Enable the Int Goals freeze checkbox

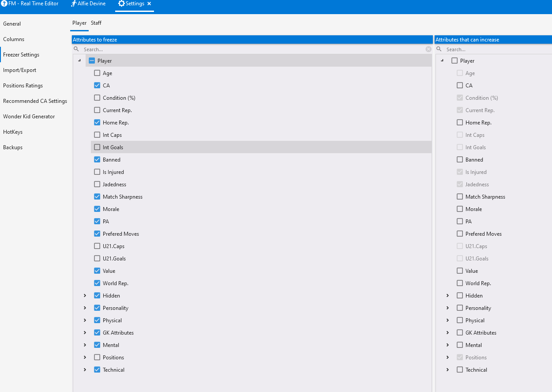pyautogui.click(x=97, y=147)
